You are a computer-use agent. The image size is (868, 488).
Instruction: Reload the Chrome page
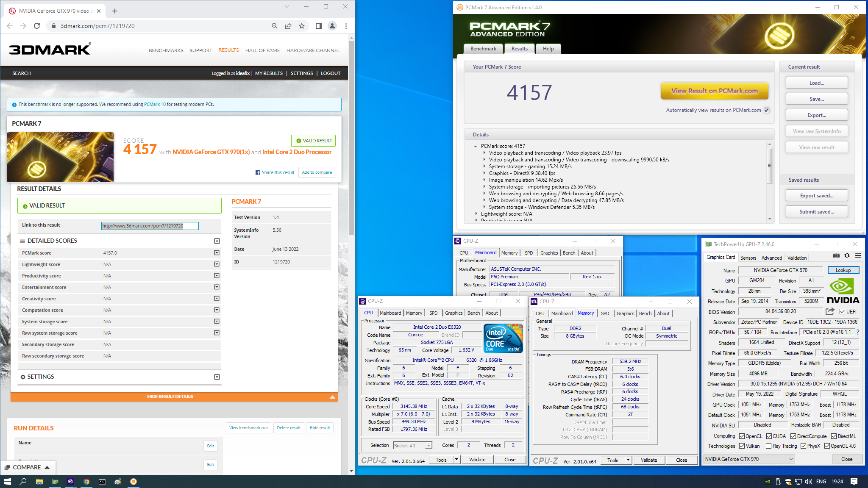37,26
